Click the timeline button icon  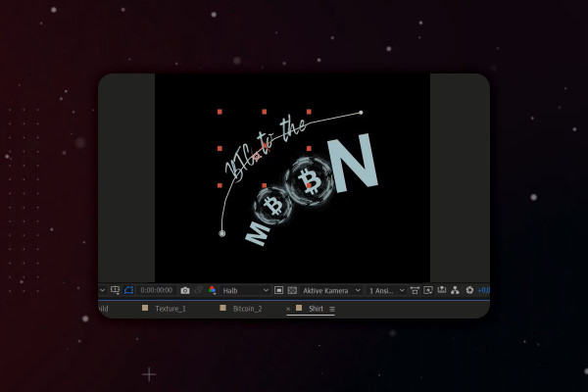(441, 290)
